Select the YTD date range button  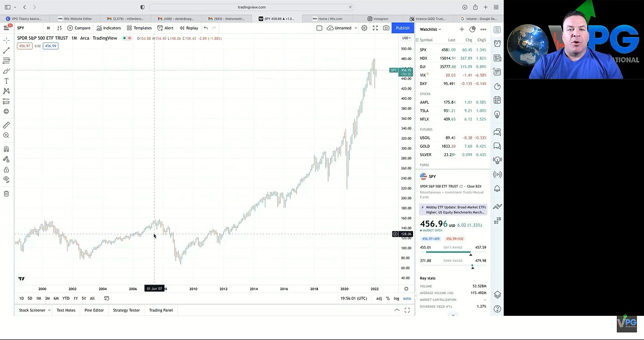coord(66,298)
